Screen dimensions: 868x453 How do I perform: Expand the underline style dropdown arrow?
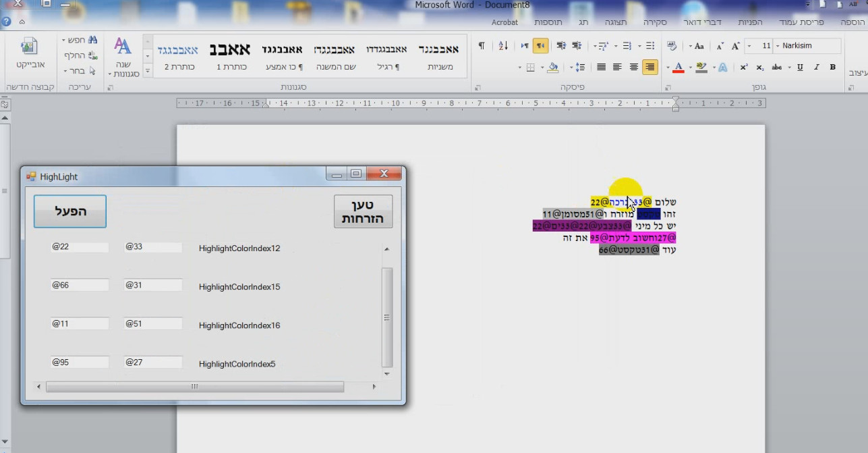pos(790,68)
